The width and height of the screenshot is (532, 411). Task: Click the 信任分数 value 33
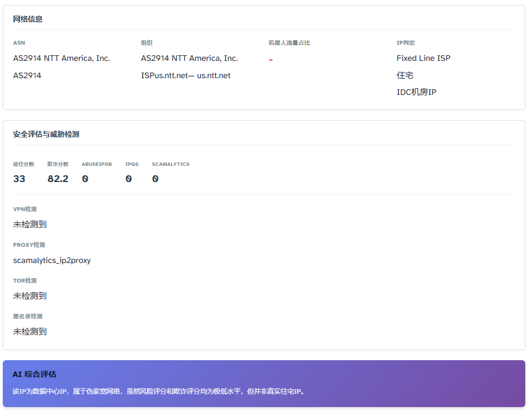pyautogui.click(x=19, y=179)
